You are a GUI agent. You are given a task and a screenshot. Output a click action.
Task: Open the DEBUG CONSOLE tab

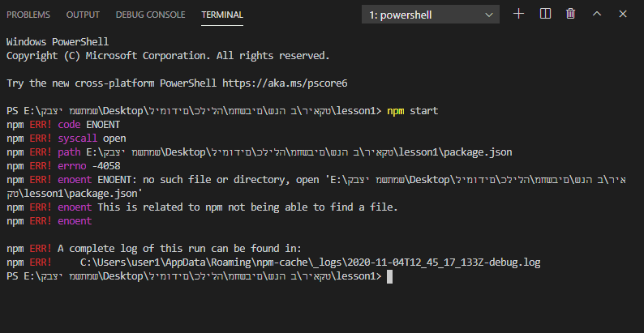pos(150,15)
